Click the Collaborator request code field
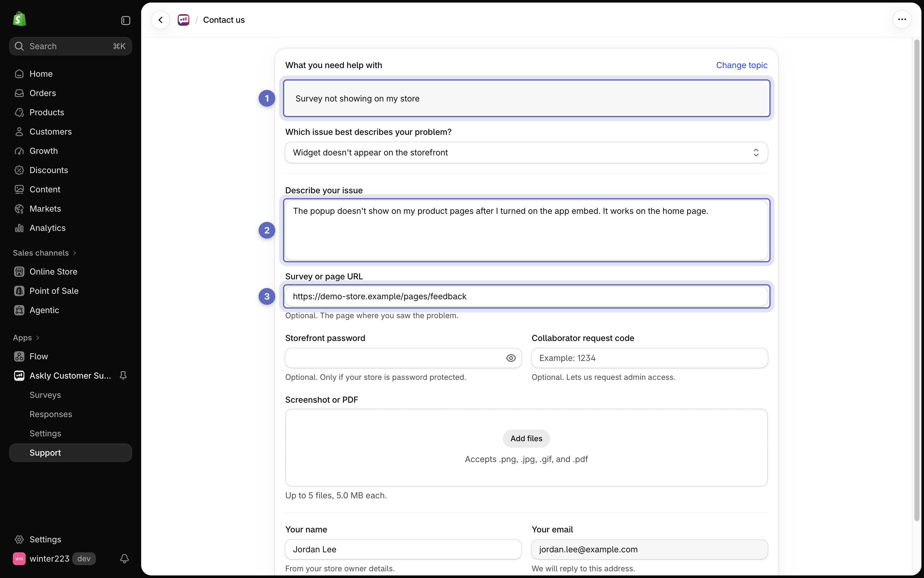 (x=649, y=358)
